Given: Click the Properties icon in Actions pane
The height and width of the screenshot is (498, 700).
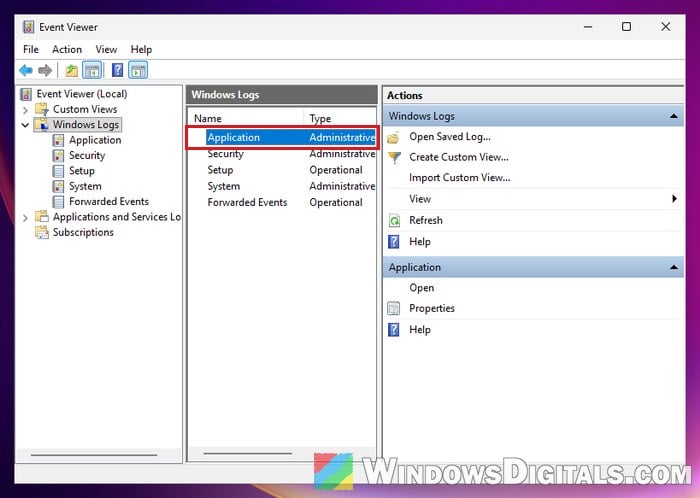Looking at the screenshot, I should point(394,308).
